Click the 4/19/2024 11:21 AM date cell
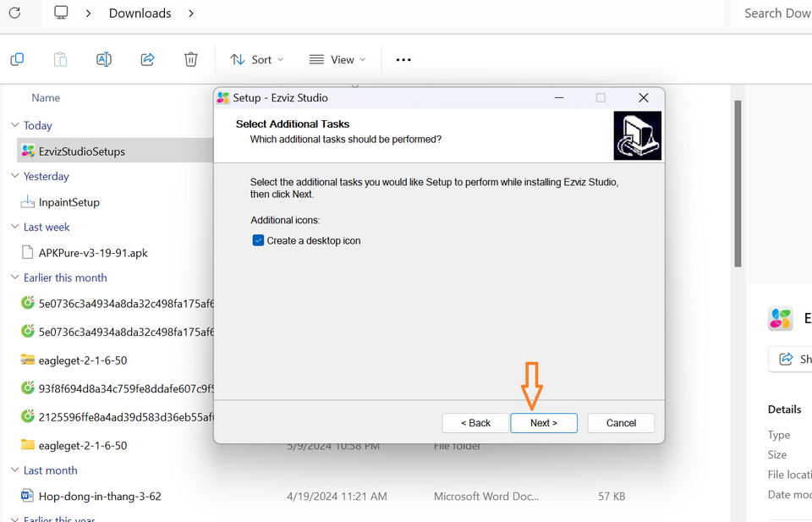Screen dimensions: 812x522 point(337,496)
